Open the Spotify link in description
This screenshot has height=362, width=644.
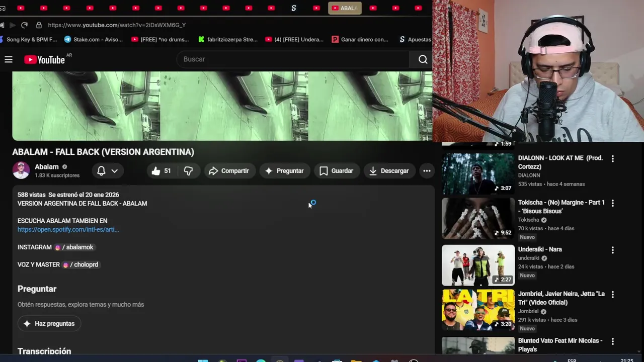click(x=68, y=229)
